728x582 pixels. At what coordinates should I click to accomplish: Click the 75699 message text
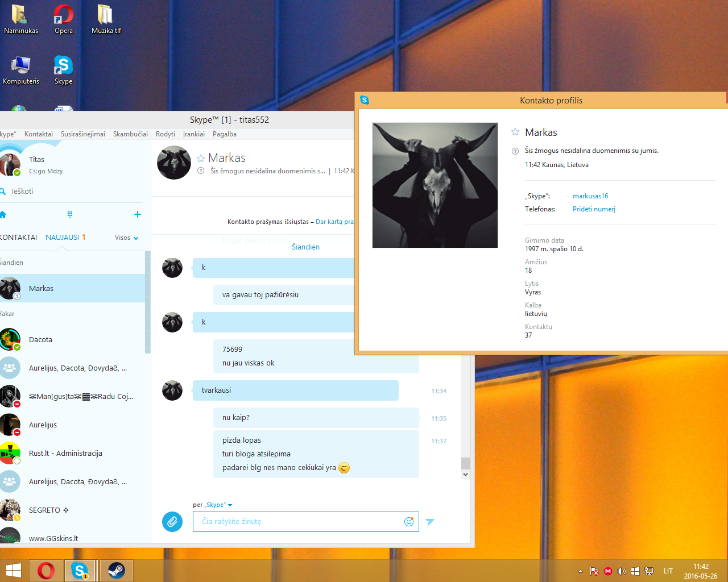tap(232, 350)
